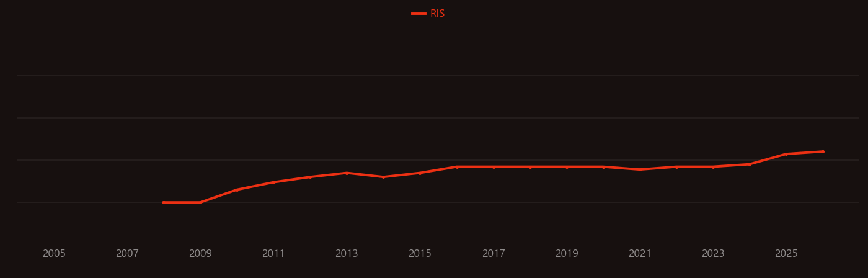Select the RIS data point at 2021
The height and width of the screenshot is (278, 868).
(640, 169)
